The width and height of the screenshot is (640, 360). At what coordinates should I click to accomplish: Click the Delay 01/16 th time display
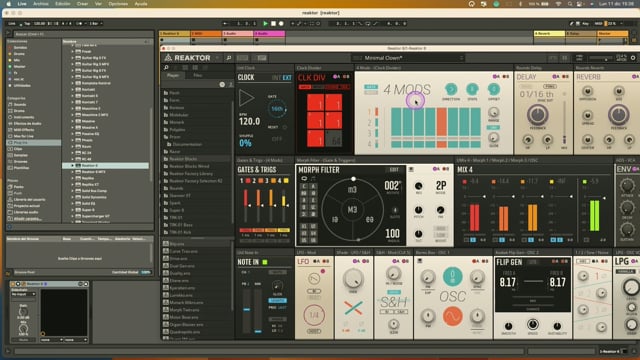(x=536, y=94)
